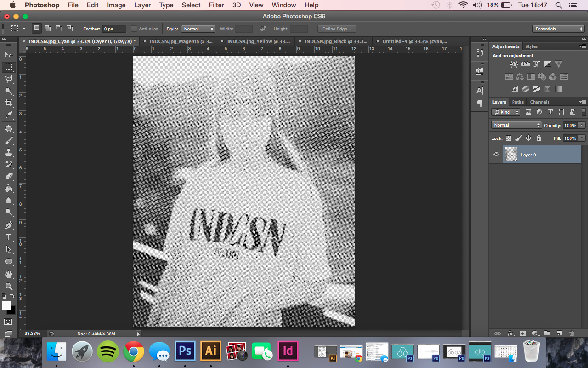Viewport: 588px width, 368px height.
Task: Open the tool preset picker arrow
Action: point(24,29)
